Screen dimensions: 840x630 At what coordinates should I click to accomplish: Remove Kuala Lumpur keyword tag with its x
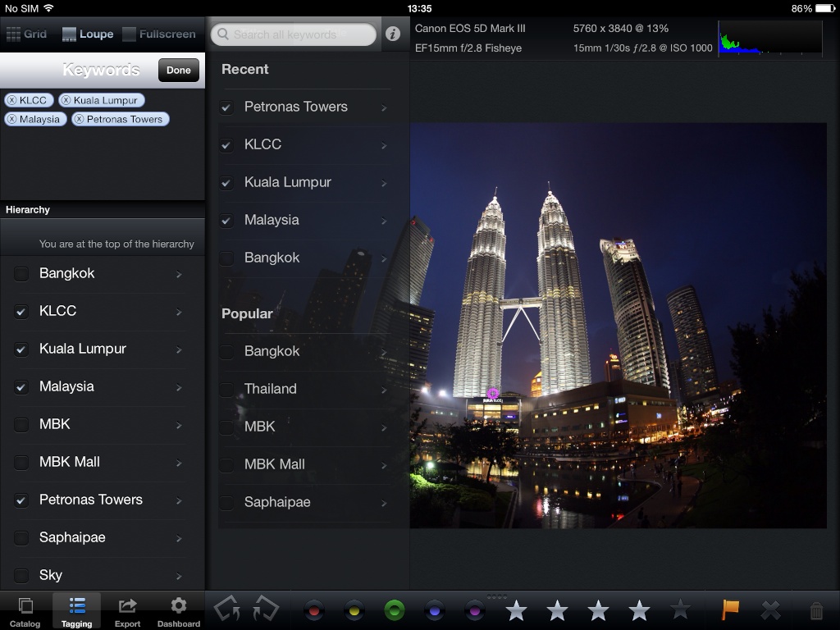tap(66, 100)
